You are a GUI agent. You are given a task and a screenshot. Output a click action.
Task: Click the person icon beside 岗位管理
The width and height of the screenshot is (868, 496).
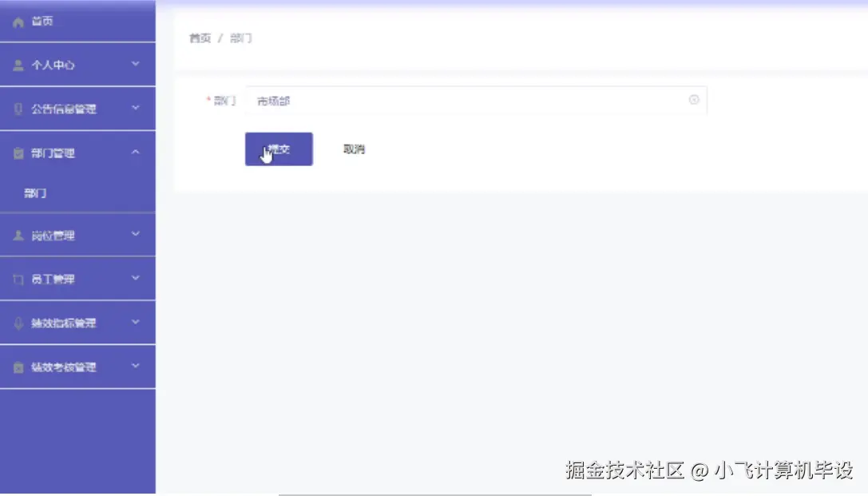tap(18, 236)
